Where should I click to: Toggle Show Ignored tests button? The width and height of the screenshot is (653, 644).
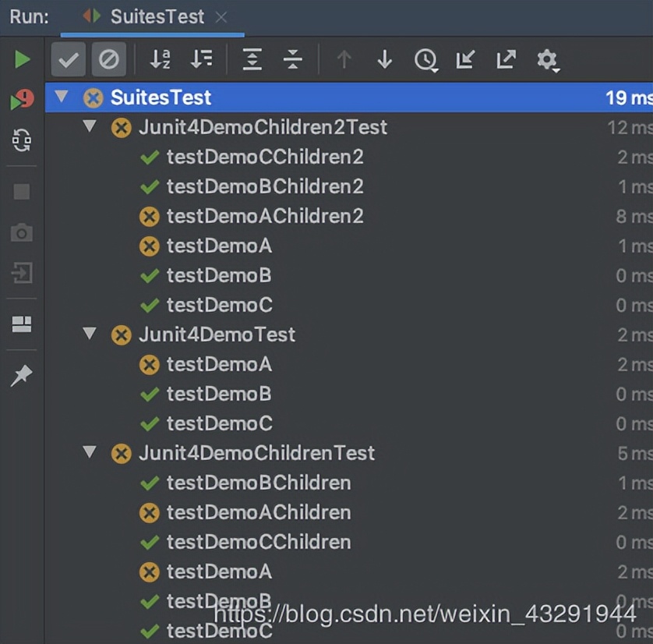tap(109, 59)
